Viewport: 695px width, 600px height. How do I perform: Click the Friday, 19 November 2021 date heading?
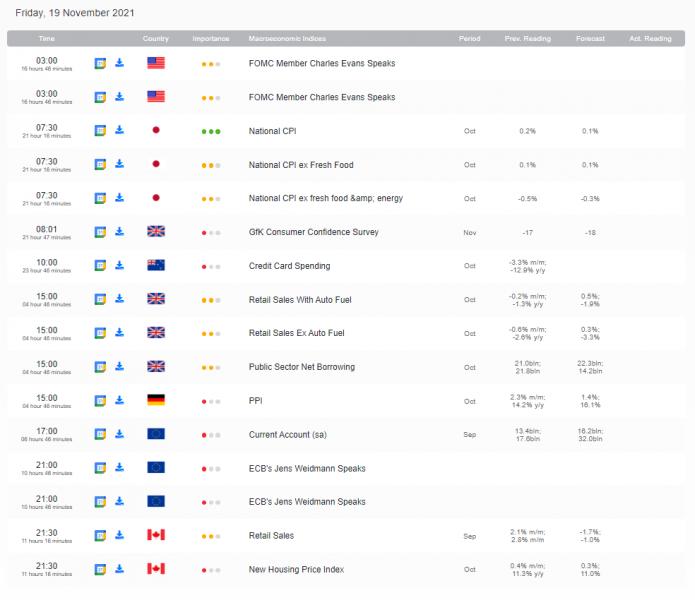click(x=75, y=13)
